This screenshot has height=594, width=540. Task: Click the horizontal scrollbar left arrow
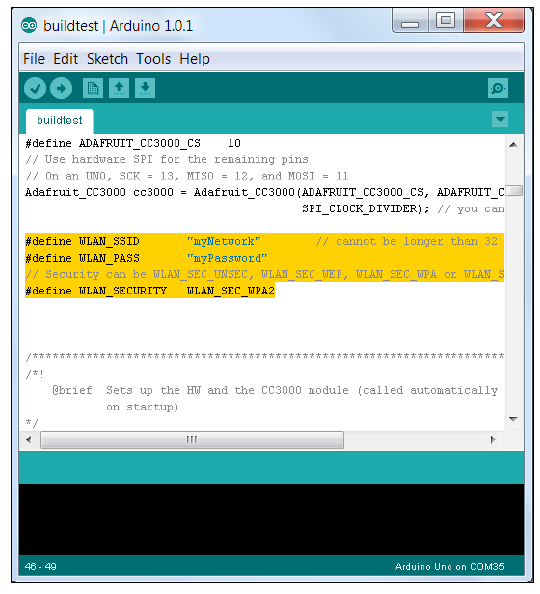tap(28, 440)
